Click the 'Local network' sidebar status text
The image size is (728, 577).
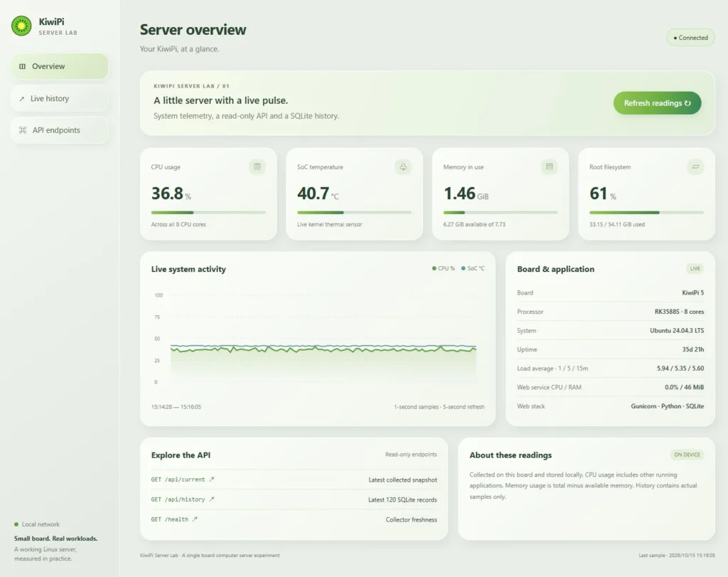coord(41,524)
